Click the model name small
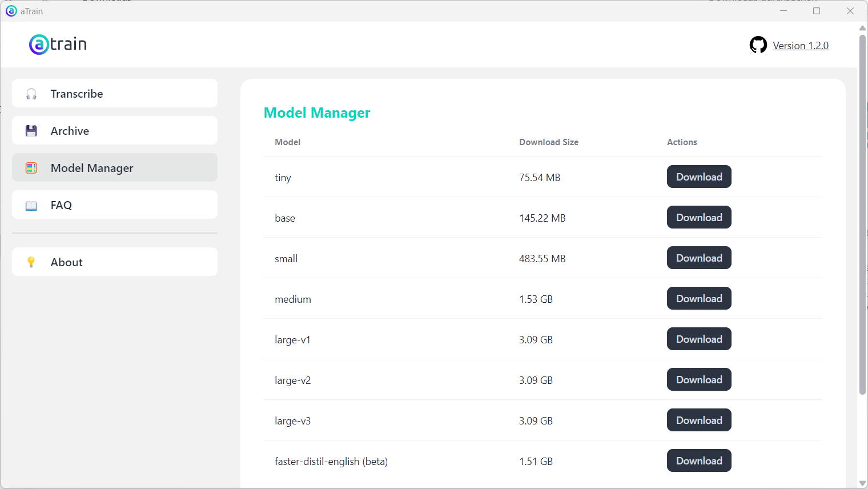868x489 pixels. click(x=286, y=259)
